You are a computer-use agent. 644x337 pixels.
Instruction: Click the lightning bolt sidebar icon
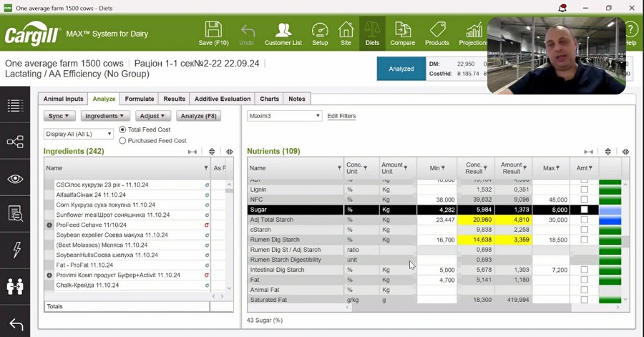click(16, 249)
